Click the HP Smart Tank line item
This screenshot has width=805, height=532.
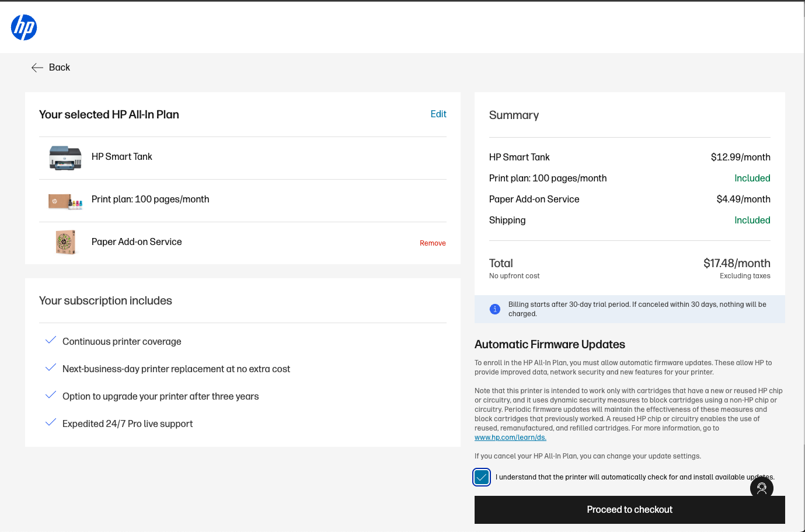519,157
